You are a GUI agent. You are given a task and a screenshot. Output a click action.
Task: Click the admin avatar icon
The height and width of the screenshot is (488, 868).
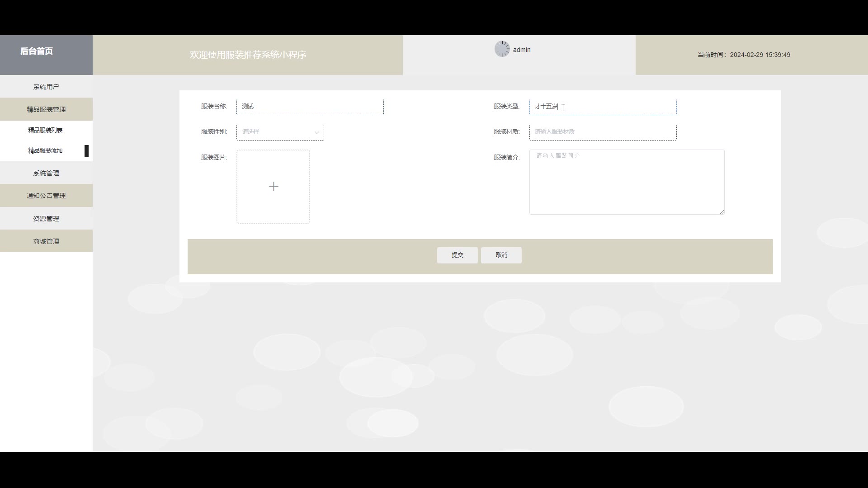click(502, 49)
